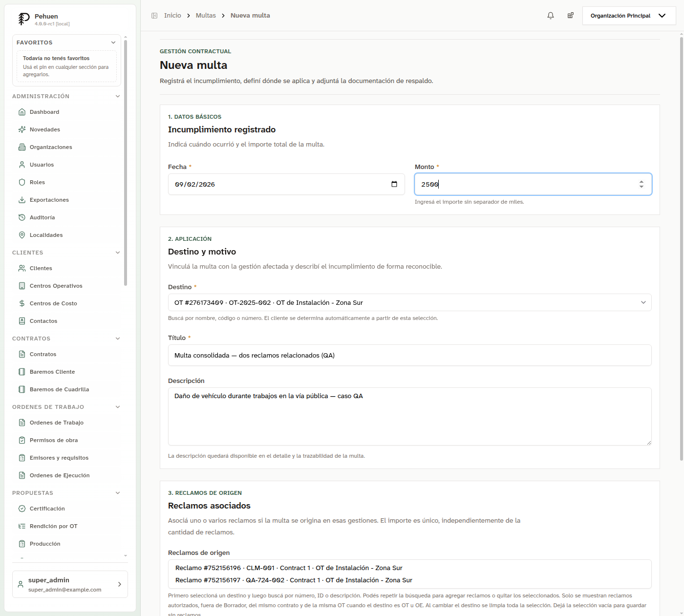This screenshot has height=616, width=684.
Task: Open the calendar picker in Fecha field
Action: coord(394,184)
